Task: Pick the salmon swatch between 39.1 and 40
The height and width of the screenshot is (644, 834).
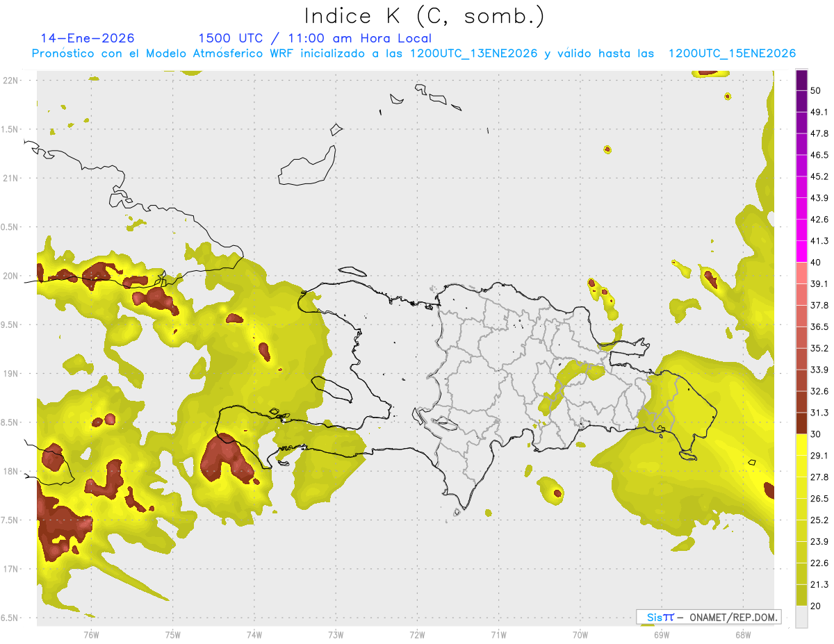Action: click(801, 273)
